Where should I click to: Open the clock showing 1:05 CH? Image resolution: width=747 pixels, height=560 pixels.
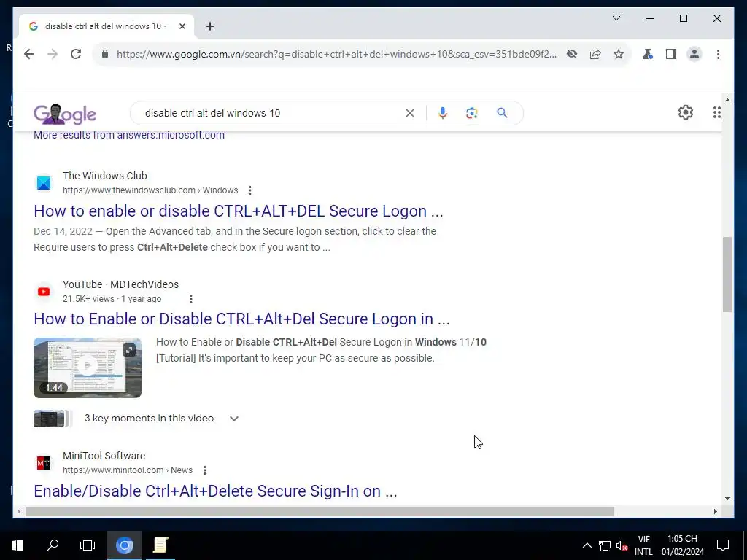682,545
